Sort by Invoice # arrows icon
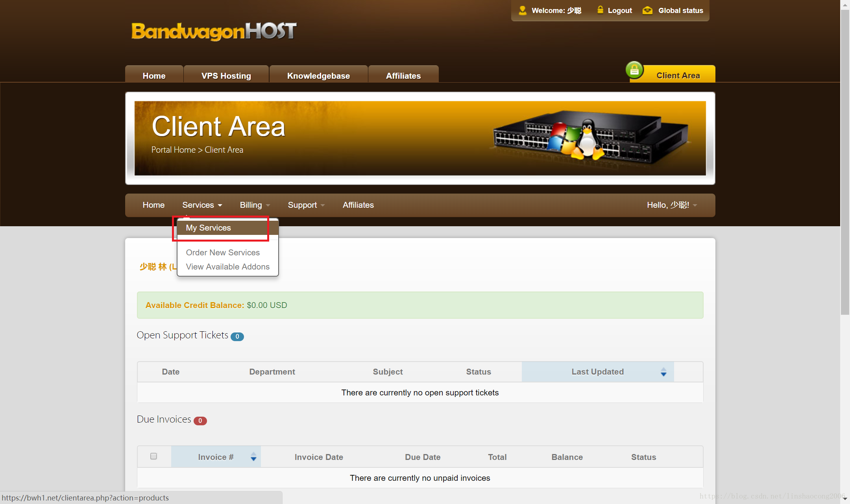This screenshot has height=504, width=850. [x=253, y=457]
